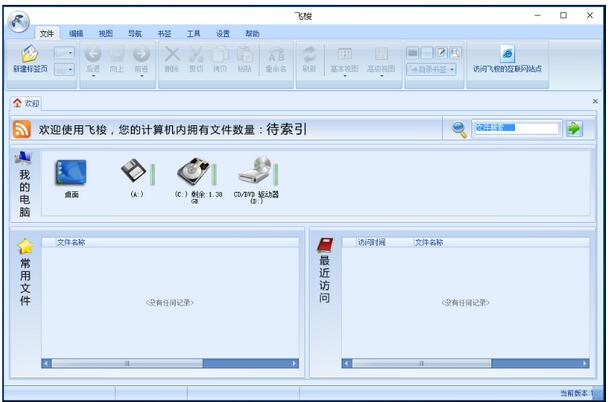
Task: Expand the arrow under 基本视图
Action: 345,76
